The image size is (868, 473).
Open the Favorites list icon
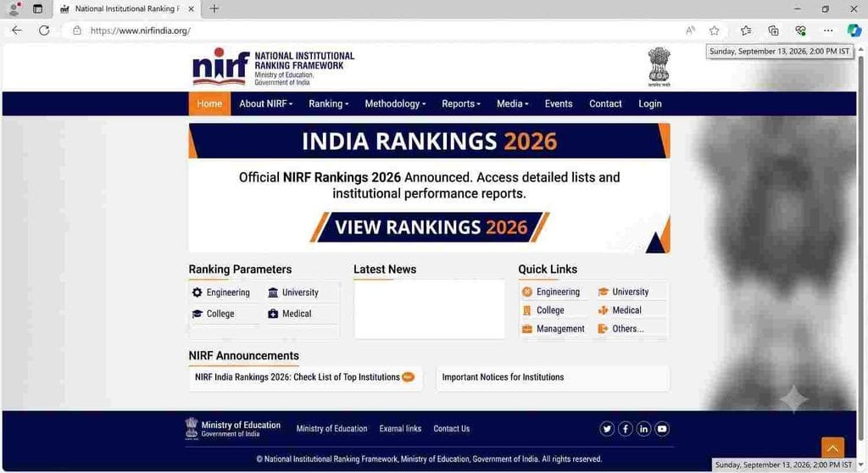pyautogui.click(x=746, y=31)
